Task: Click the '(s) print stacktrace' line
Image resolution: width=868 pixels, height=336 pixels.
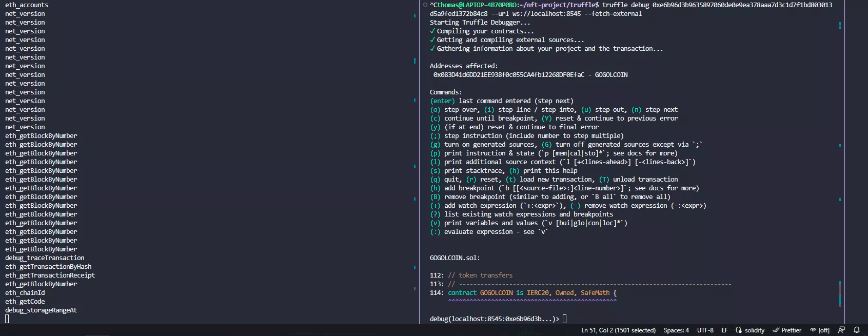Action: coord(504,171)
